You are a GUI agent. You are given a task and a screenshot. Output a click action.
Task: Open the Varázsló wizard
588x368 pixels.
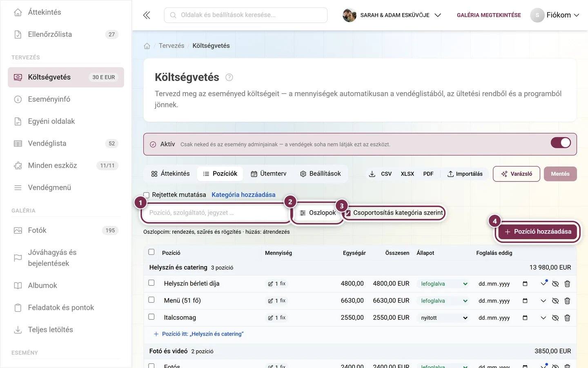coord(517,174)
